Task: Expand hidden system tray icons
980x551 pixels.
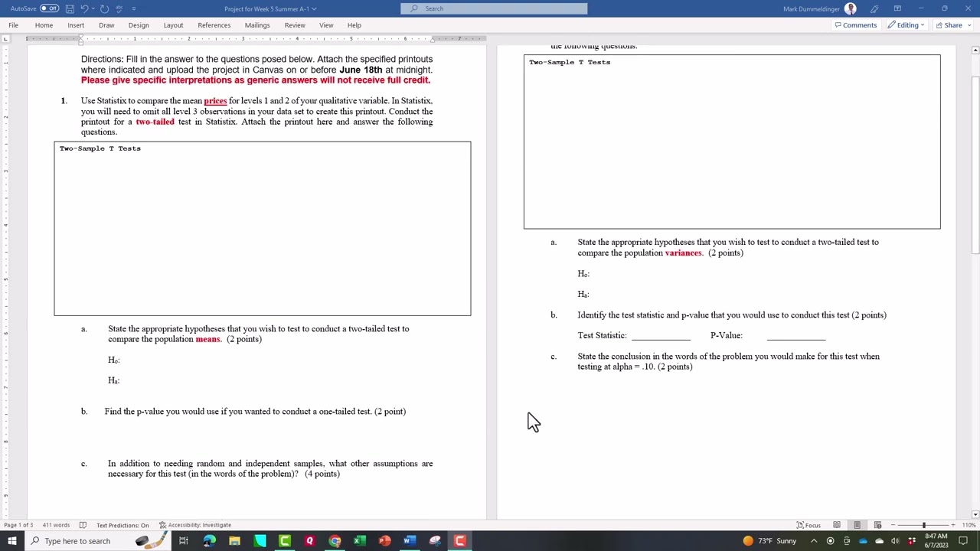Action: pyautogui.click(x=814, y=541)
